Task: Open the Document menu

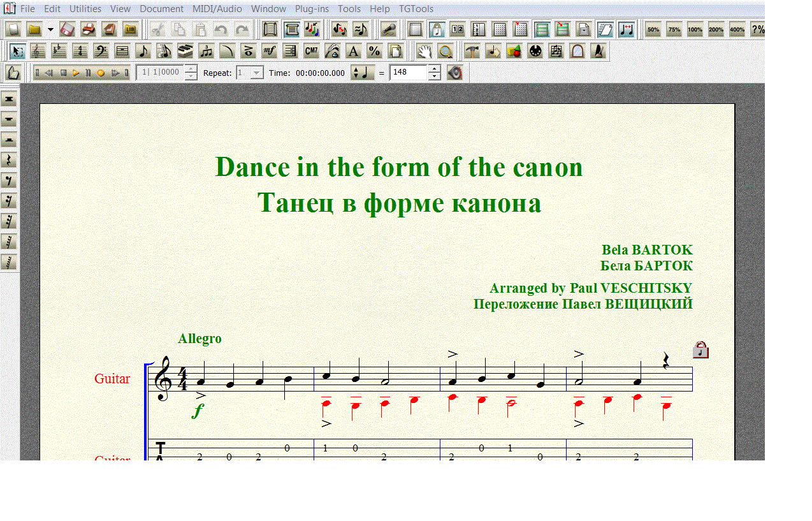Action: pyautogui.click(x=161, y=9)
